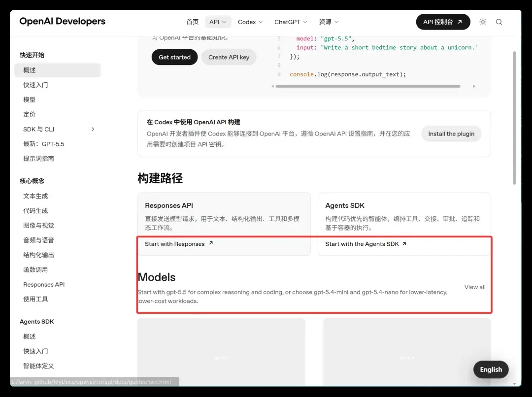The width and height of the screenshot is (532, 397).
Task: Open 概述 under Agents SDK in sidebar
Action: [x=29, y=336]
